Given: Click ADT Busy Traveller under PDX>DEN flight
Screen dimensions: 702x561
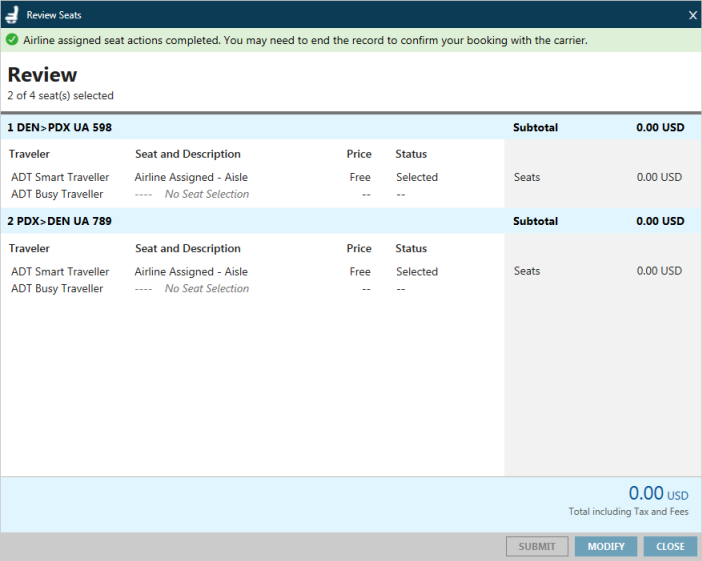Looking at the screenshot, I should pos(57,289).
